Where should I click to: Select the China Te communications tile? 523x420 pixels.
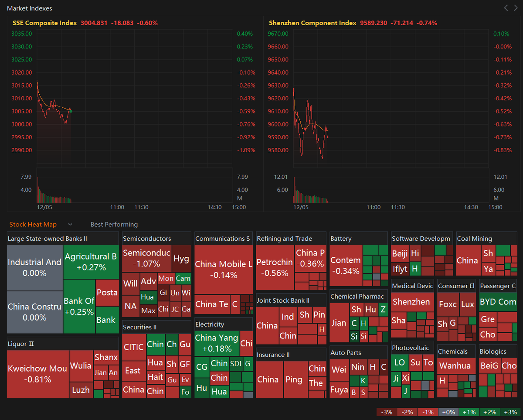click(x=211, y=304)
